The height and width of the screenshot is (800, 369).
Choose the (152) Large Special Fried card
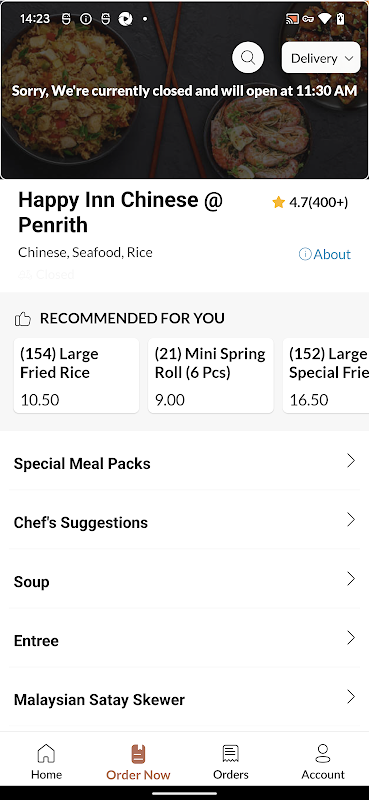click(326, 376)
